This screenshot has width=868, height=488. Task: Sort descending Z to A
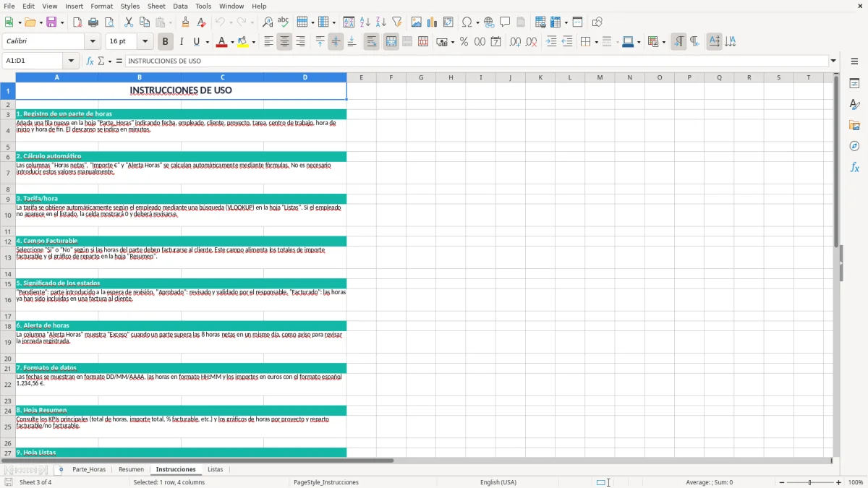tap(381, 22)
